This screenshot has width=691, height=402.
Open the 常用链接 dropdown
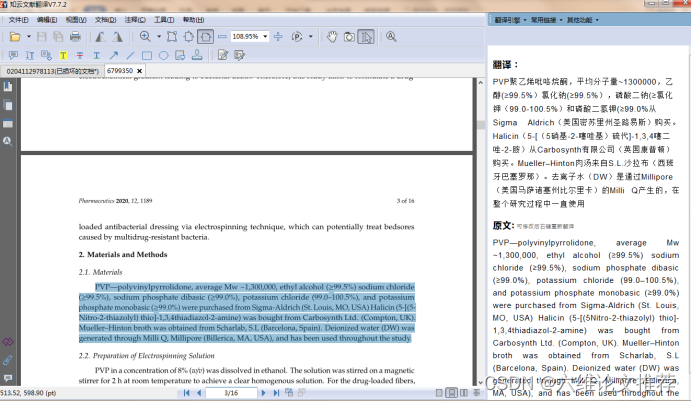[546, 20]
